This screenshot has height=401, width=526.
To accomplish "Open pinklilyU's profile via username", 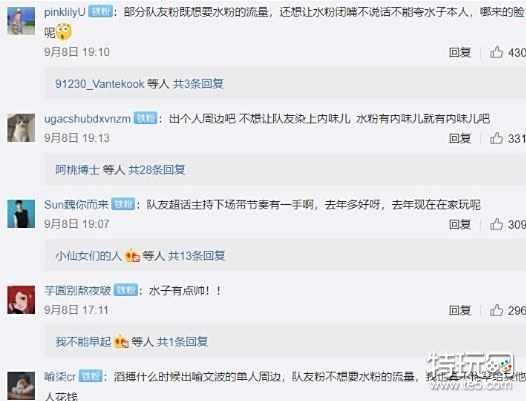I will coord(65,12).
